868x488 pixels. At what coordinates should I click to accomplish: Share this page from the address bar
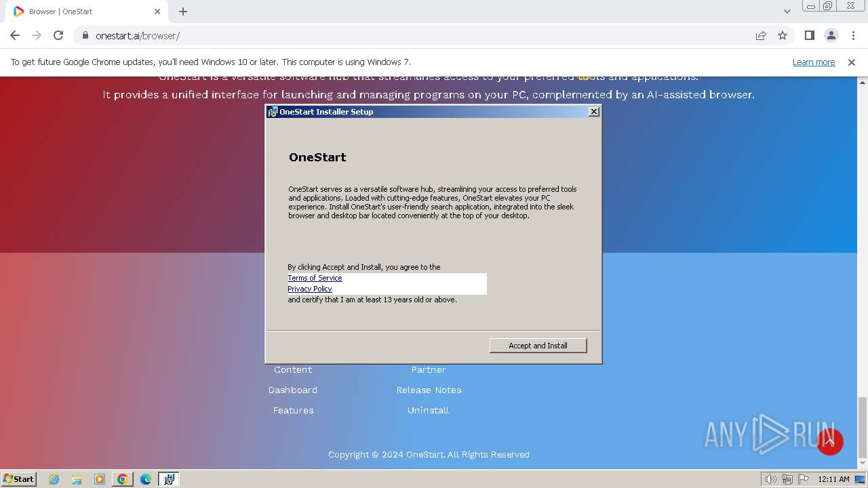coord(761,35)
